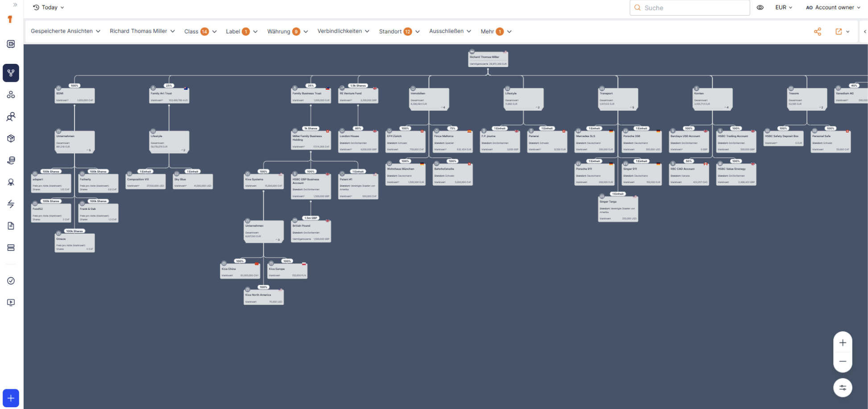The image size is (868, 409).
Task: Click the lightning bolt sidebar icon
Action: point(11,204)
